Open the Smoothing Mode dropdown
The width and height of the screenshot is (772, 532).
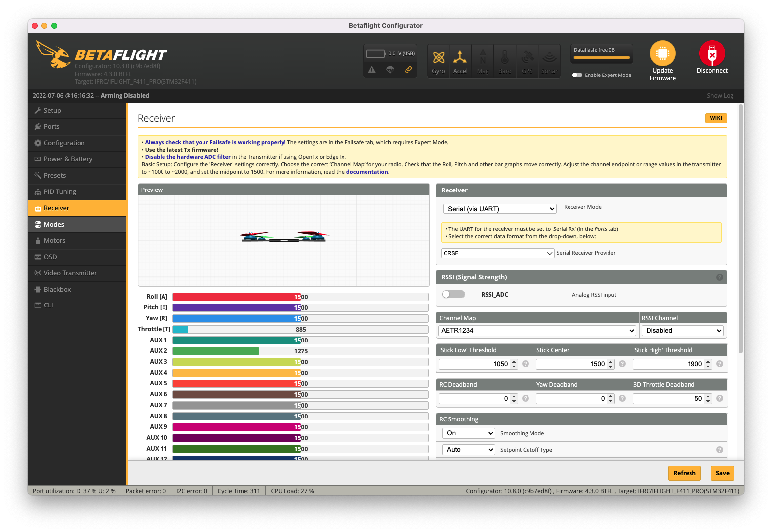[x=468, y=433]
